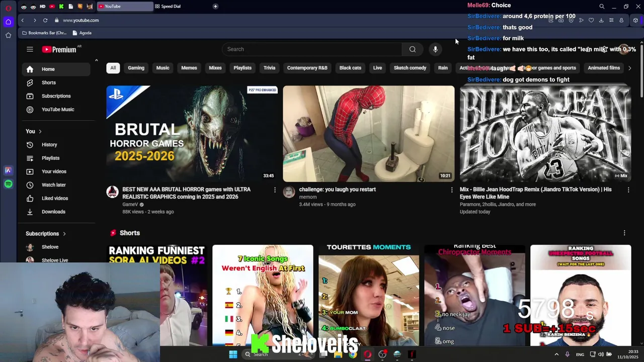Viewport: 644px width, 362px height.
Task: Reload the page with refresh icon
Action: (45, 21)
